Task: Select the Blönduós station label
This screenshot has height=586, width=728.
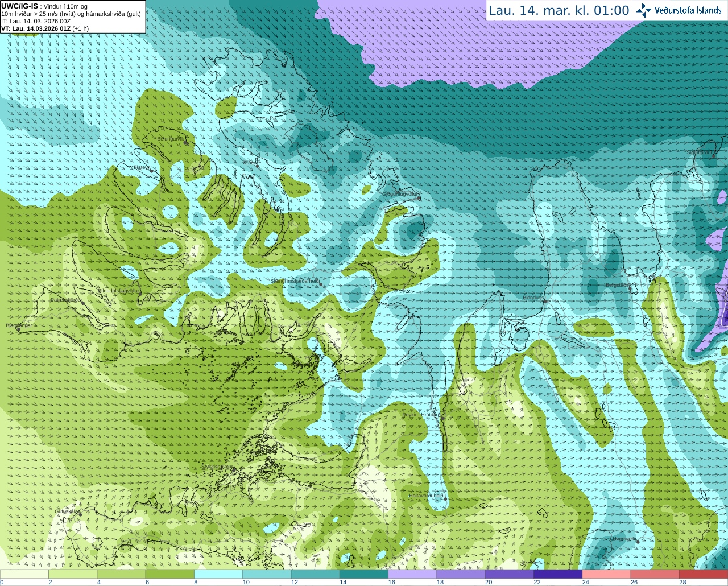Action: (533, 298)
